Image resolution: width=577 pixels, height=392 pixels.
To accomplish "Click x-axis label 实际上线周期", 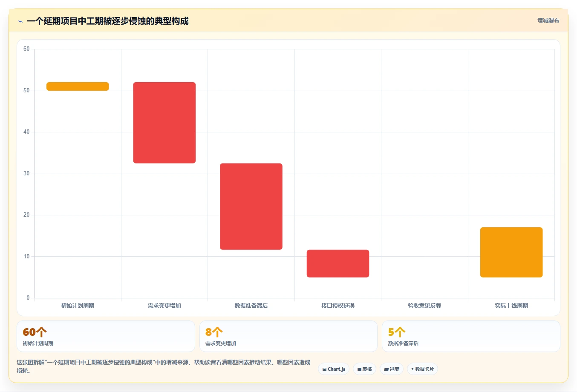I will 511,306.
